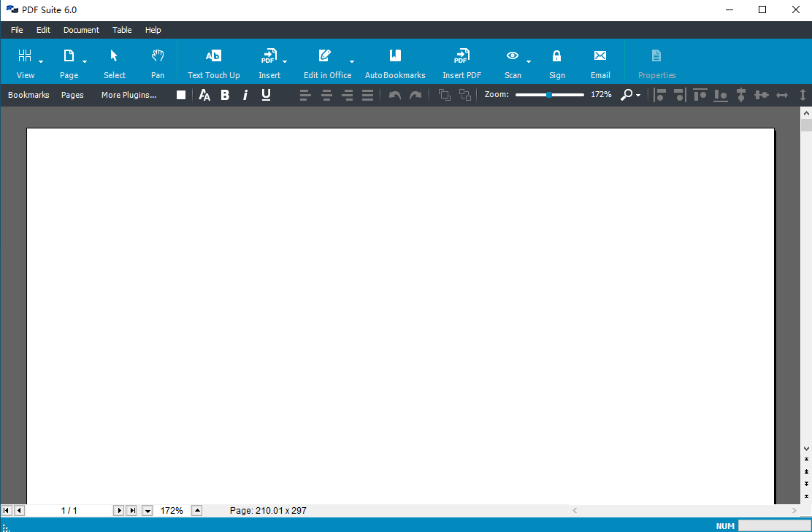
Task: Click the status bar 172% zoom field
Action: (x=172, y=511)
